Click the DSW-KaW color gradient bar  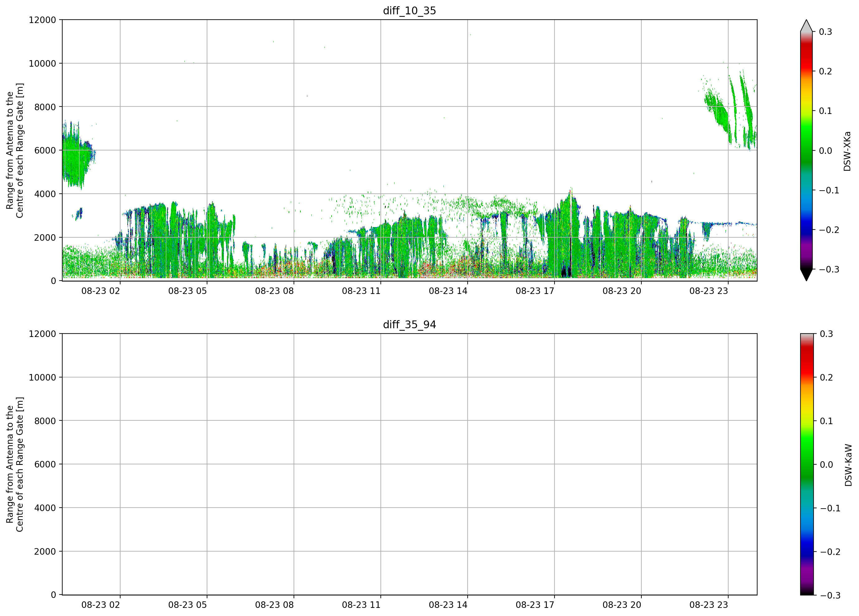(806, 464)
